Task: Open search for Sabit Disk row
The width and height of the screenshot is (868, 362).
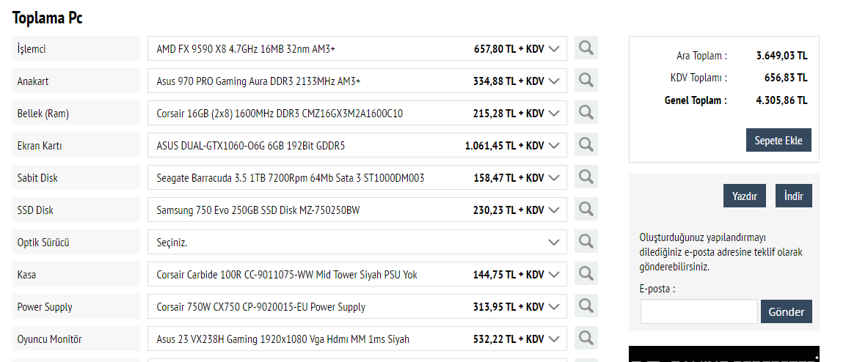Action: point(586,177)
